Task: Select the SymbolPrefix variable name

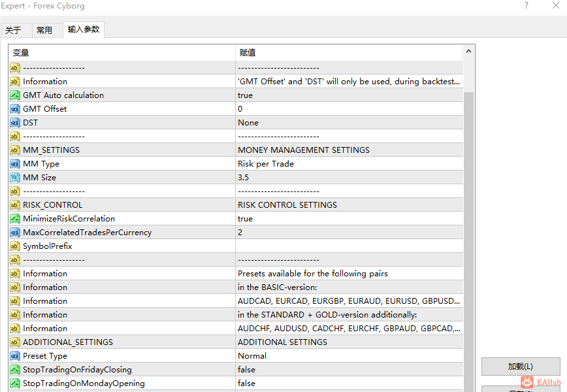Action: [x=48, y=246]
